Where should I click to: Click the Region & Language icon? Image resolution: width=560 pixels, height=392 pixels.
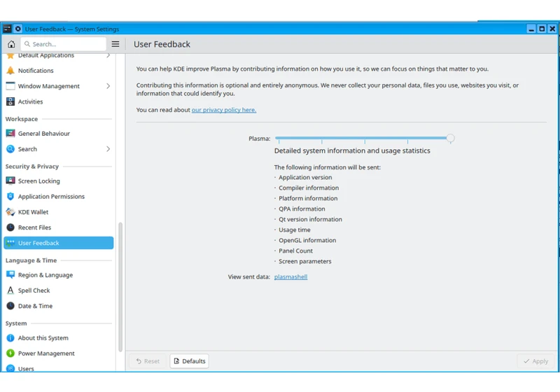click(x=10, y=274)
